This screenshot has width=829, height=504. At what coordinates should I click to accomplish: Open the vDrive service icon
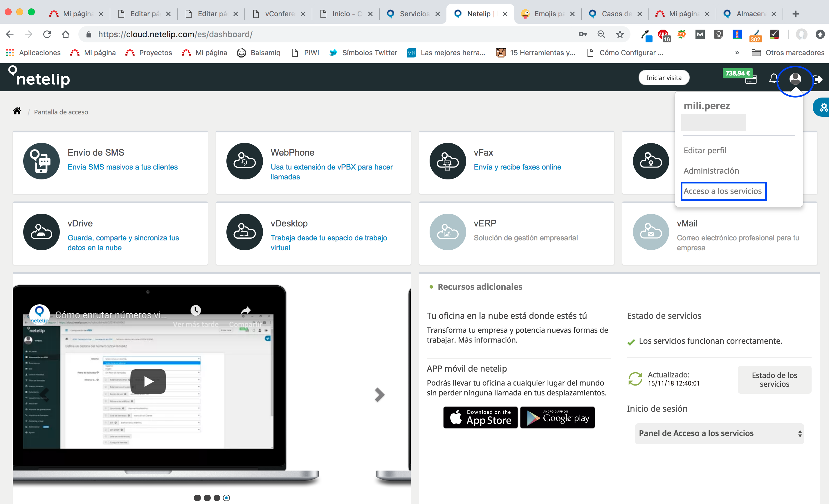click(40, 232)
